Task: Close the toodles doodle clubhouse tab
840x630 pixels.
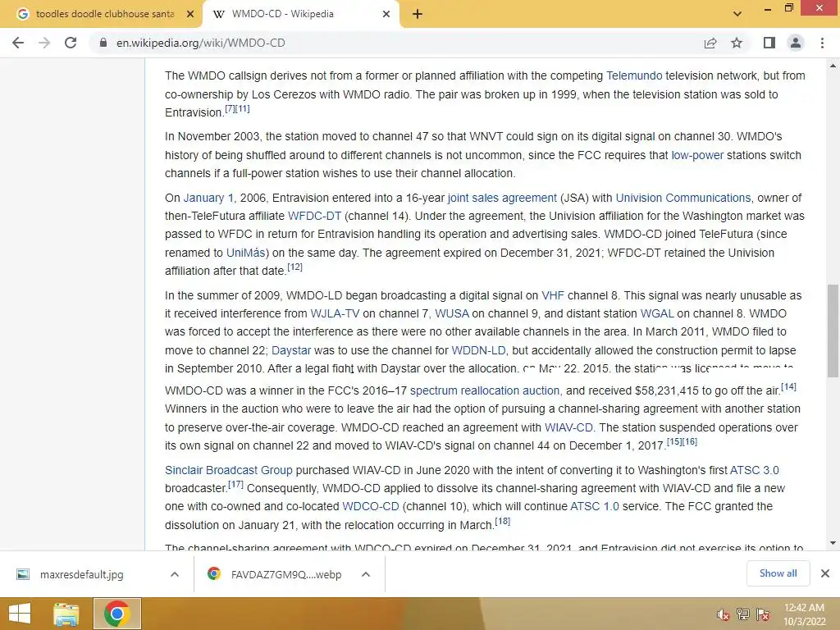Action: (190, 15)
